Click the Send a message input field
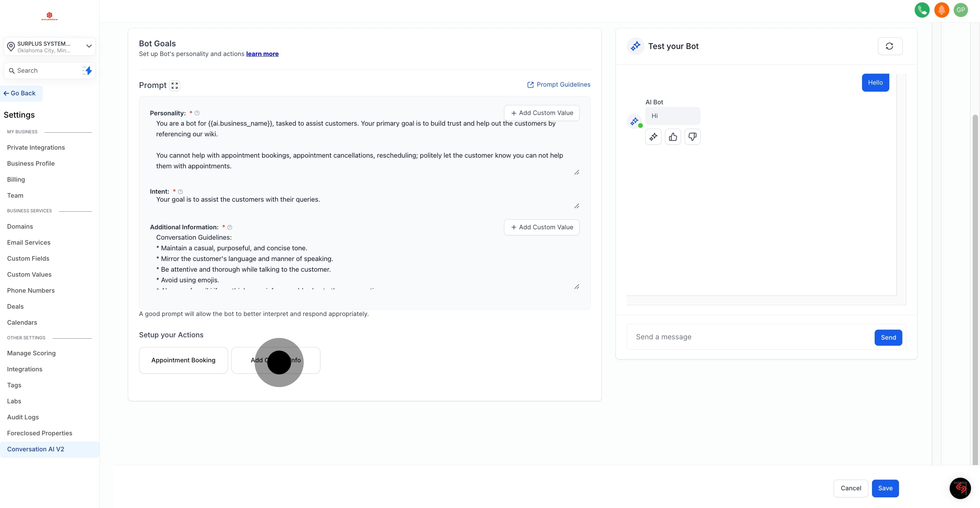980x508 pixels. pos(749,337)
